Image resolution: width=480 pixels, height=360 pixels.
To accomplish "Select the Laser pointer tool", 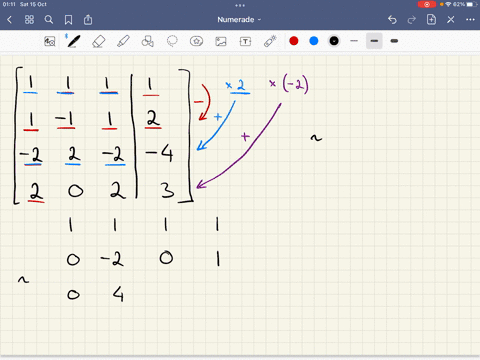I will (x=270, y=41).
